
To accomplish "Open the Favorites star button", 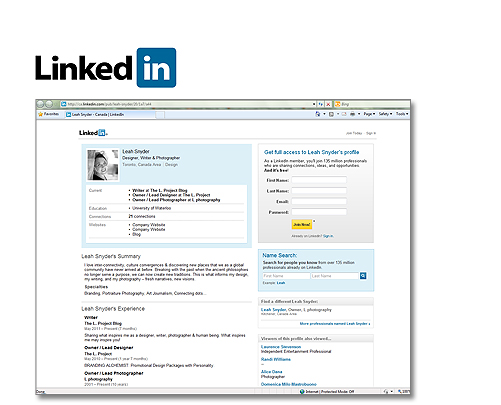I will [49, 114].
